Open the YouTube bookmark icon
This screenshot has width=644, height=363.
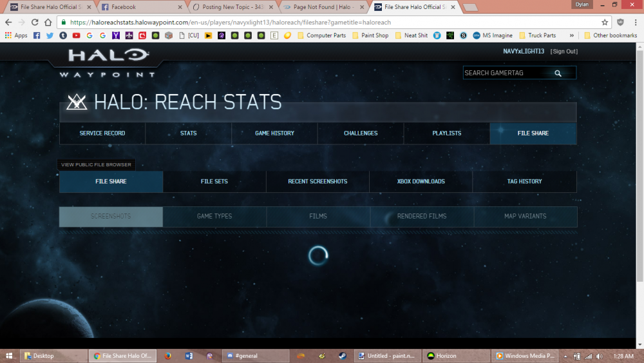point(77,35)
